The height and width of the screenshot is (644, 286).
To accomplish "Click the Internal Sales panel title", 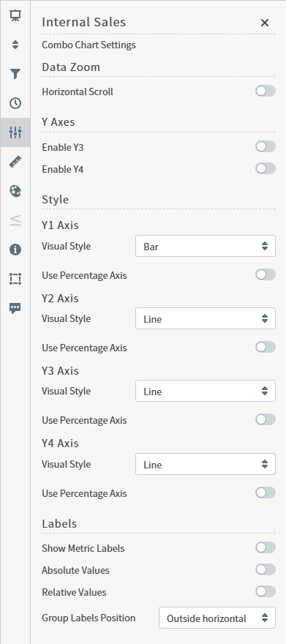I will point(83,22).
